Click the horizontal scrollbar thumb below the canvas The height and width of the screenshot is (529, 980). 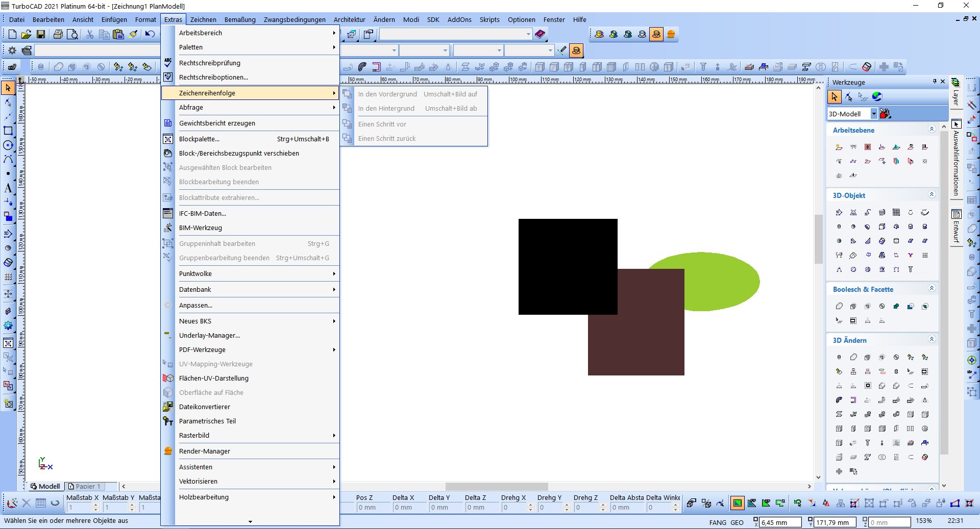pyautogui.click(x=497, y=486)
